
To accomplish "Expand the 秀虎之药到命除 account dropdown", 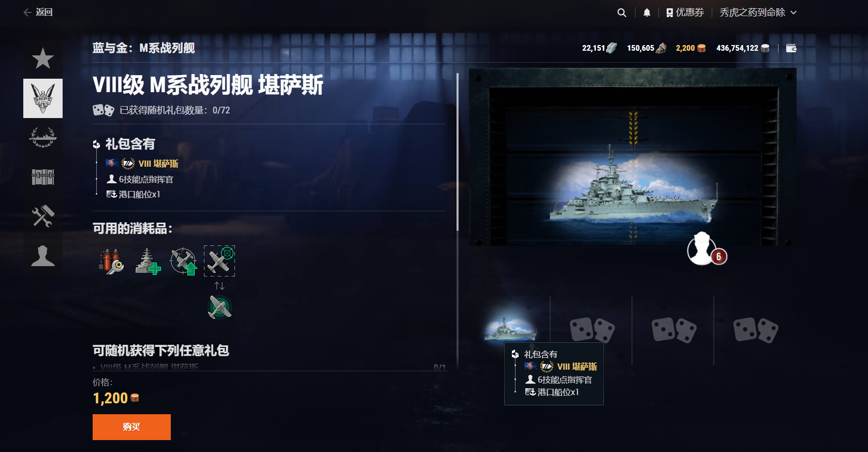I will pyautogui.click(x=758, y=12).
